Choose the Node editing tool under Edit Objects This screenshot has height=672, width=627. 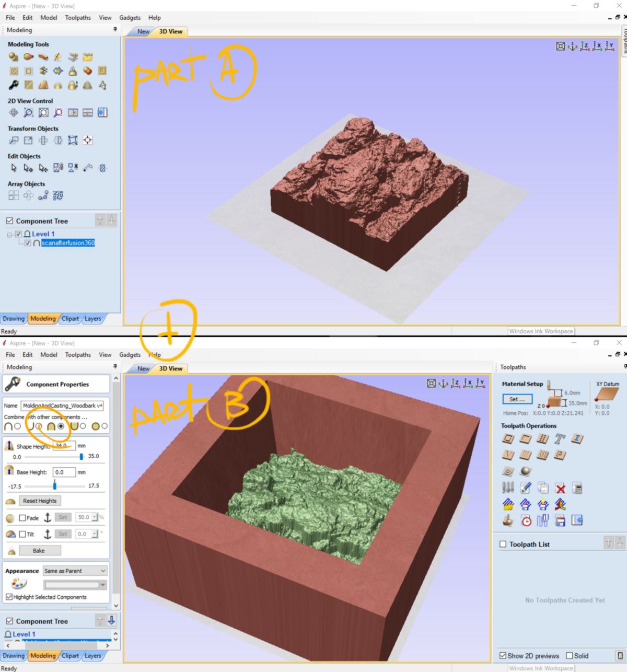click(x=28, y=168)
